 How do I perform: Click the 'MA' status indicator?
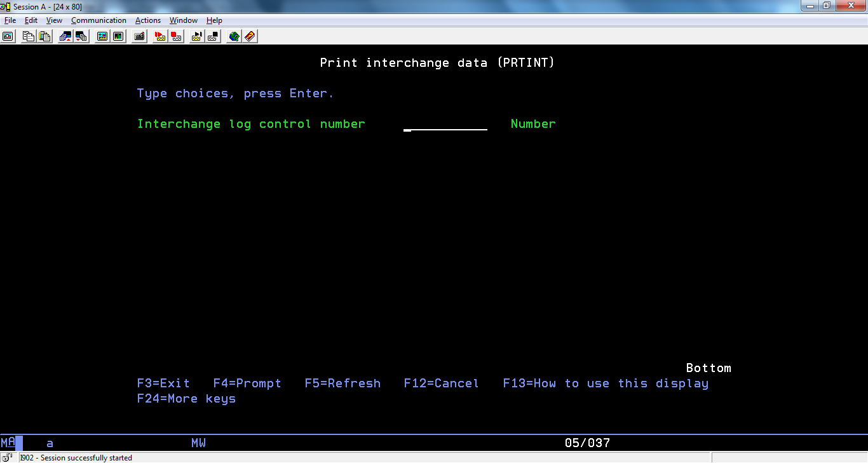tap(8, 443)
